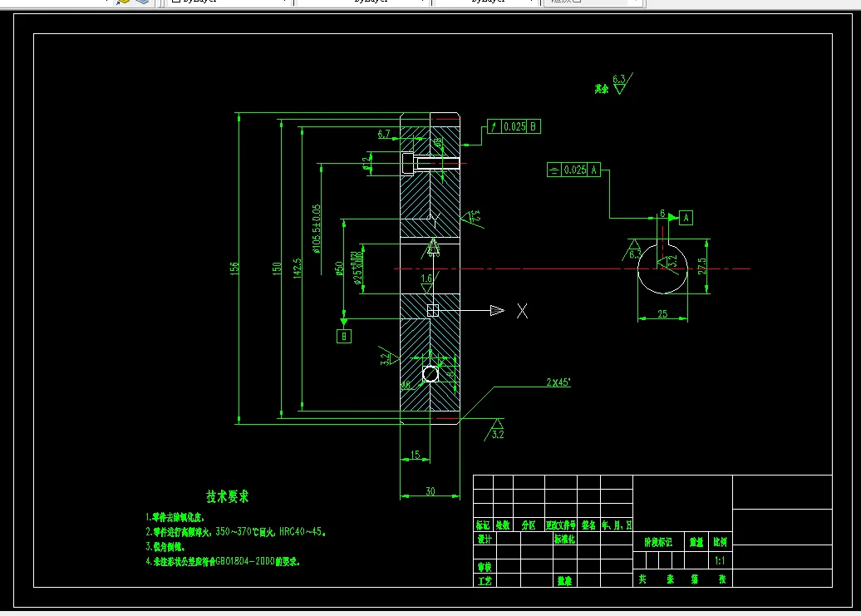This screenshot has width=861, height=616.
Task: Click the 比例 title block cell
Action: click(x=720, y=542)
